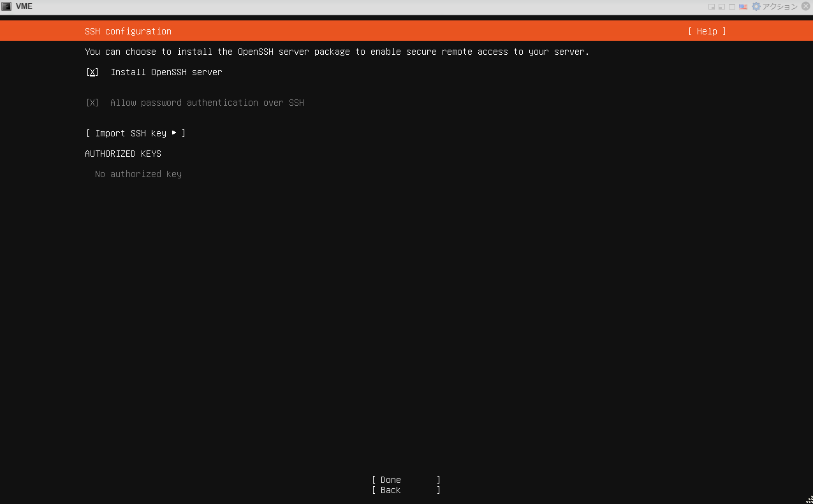Click the resize grip at bottom right
This screenshot has width=813, height=504.
click(809, 500)
